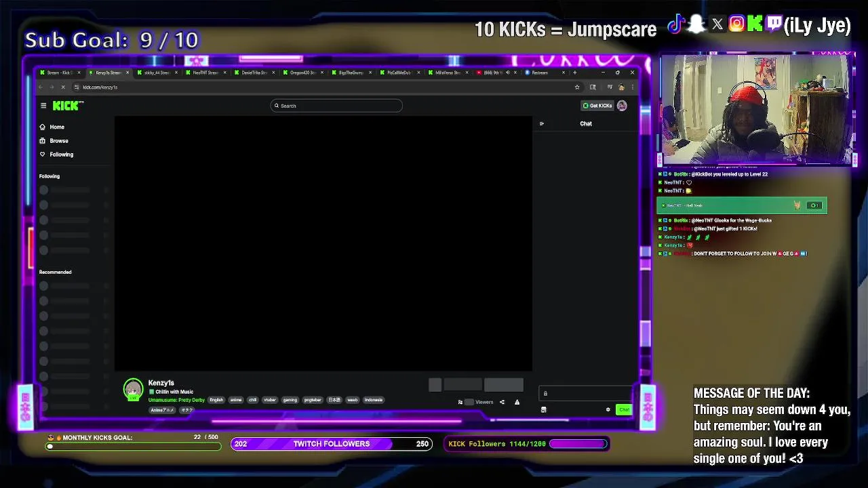868x488 pixels.
Task: Bookmark this page with the star icon
Action: click(x=577, y=87)
